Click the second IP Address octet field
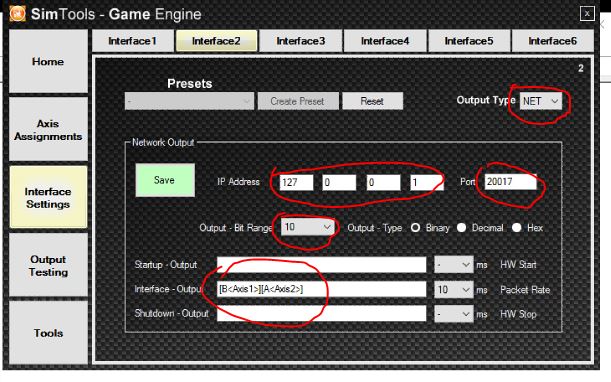Viewport: 611px width, 382px height. click(339, 182)
